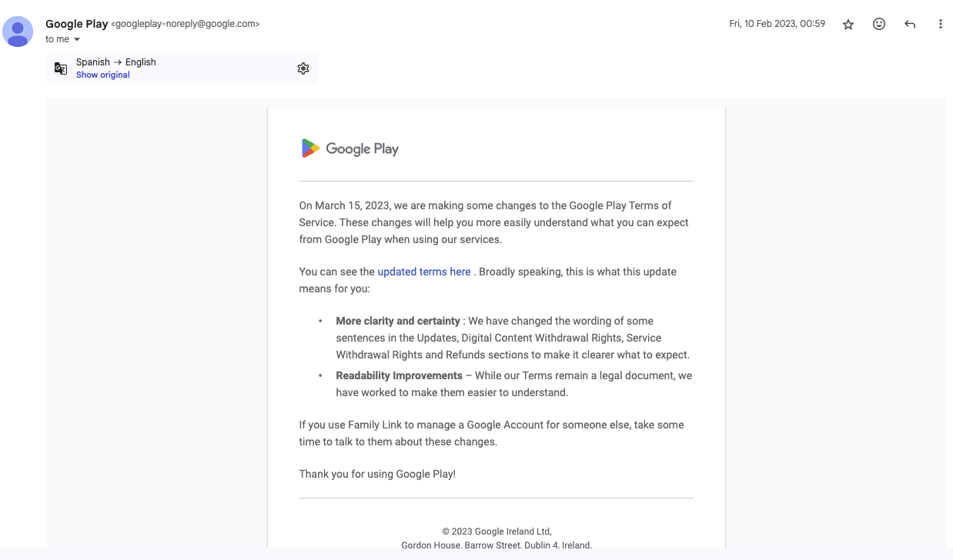Open the 'updated terms here' link
The width and height of the screenshot is (953, 560).
[x=424, y=272]
